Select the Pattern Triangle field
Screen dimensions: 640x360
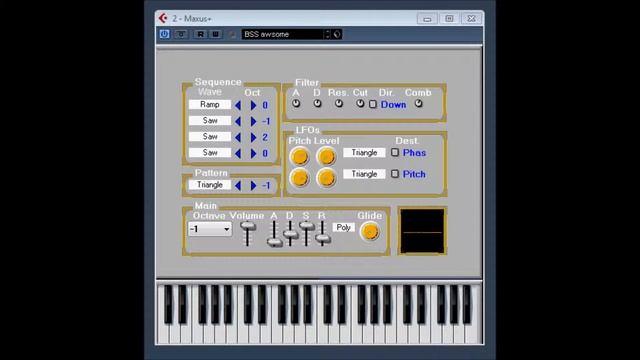coord(210,185)
